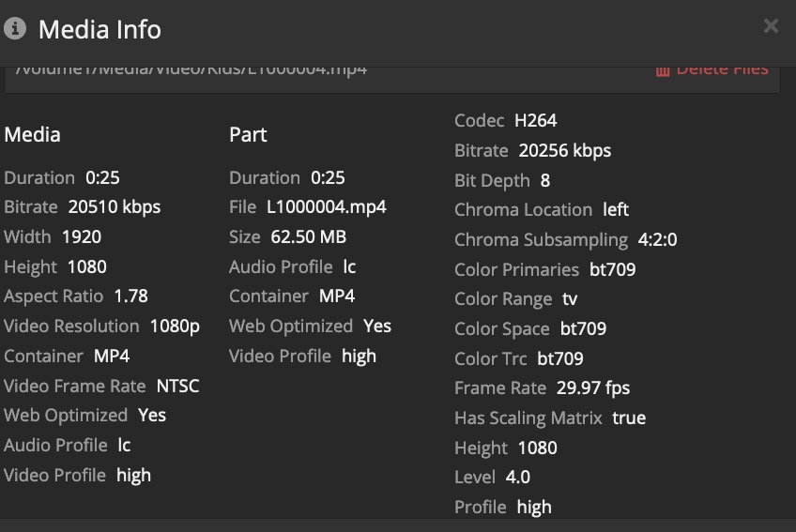Click the Video Resolution 1080p value
The height and width of the screenshot is (532, 796).
[175, 326]
